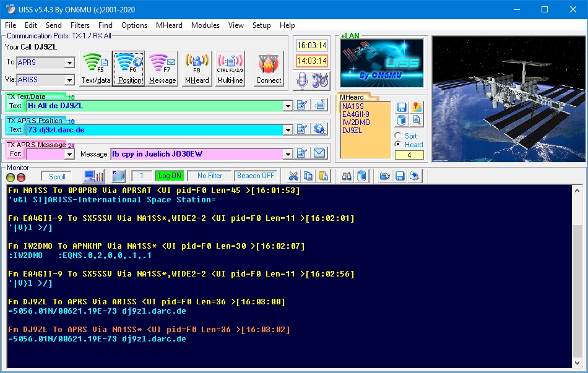Open the APRS Message text dropdown arrow
This screenshot has width=588, height=373.
coord(288,154)
